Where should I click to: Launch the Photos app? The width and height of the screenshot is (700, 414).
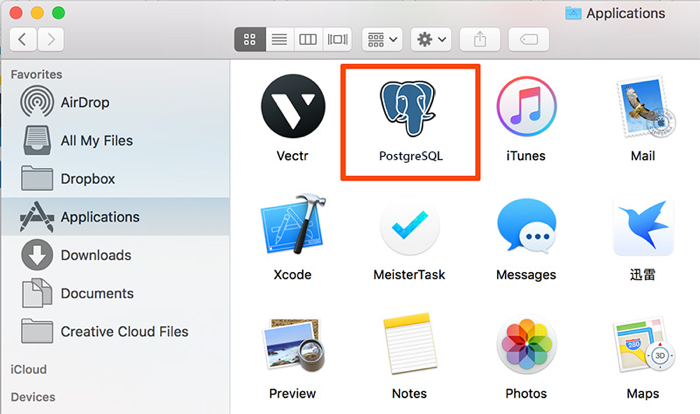click(526, 347)
